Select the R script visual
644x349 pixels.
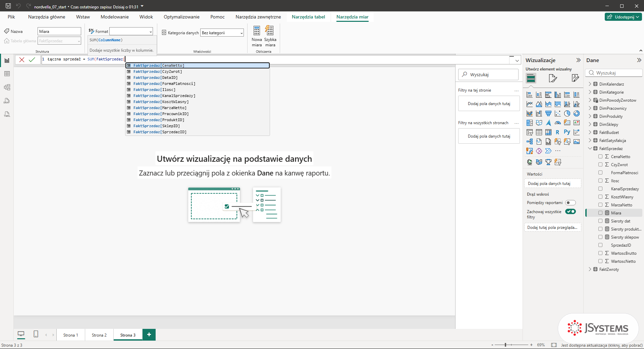[557, 132]
